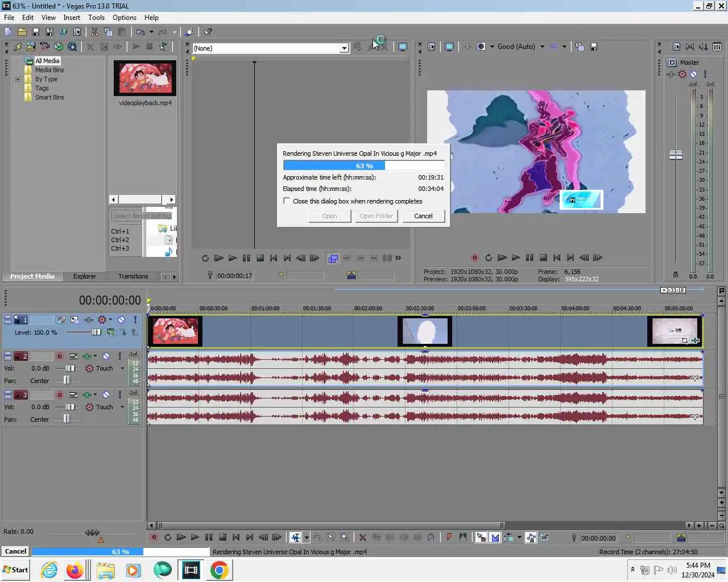Click the Solo icon on video track 1
The image size is (728, 582).
135,320
